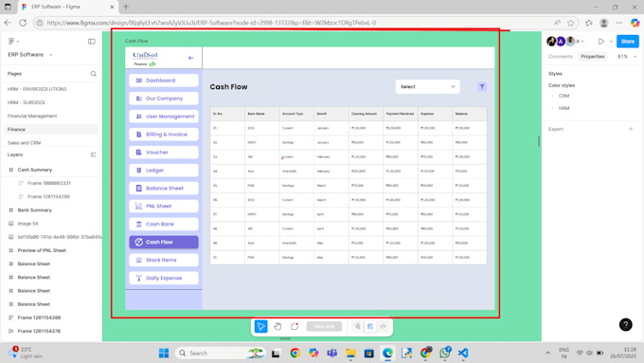644x363 pixels.
Task: Expand the CRM color style group
Action: tap(552, 96)
